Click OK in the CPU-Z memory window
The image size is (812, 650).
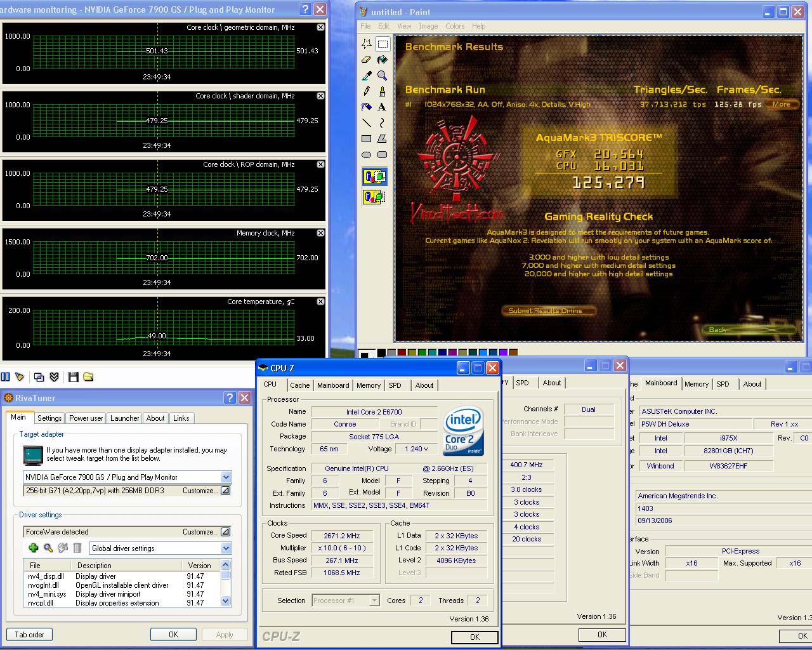602,635
